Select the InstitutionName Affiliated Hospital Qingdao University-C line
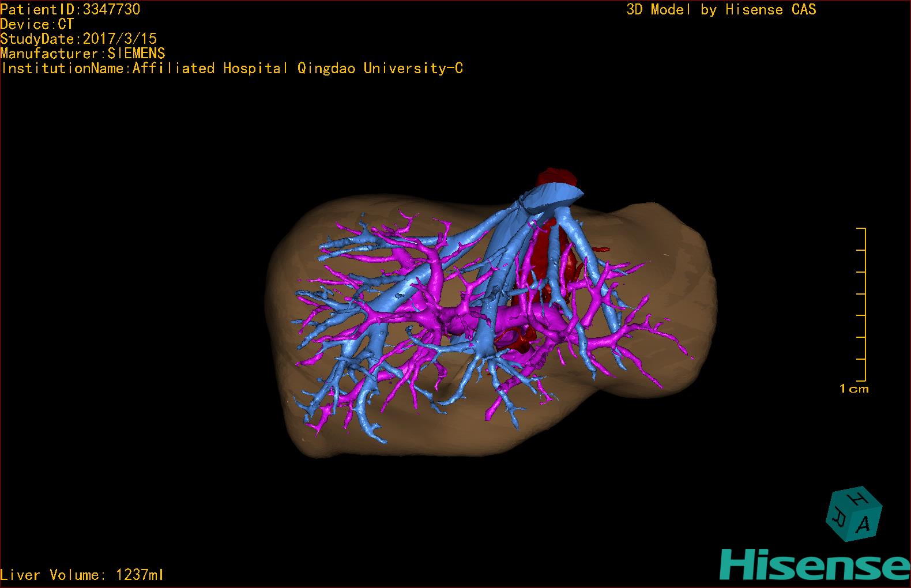Viewport: 911px width, 588px height. [x=232, y=69]
